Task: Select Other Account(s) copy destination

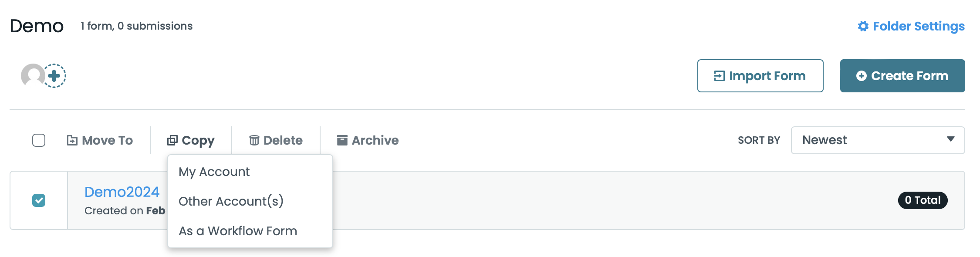Action: (232, 201)
